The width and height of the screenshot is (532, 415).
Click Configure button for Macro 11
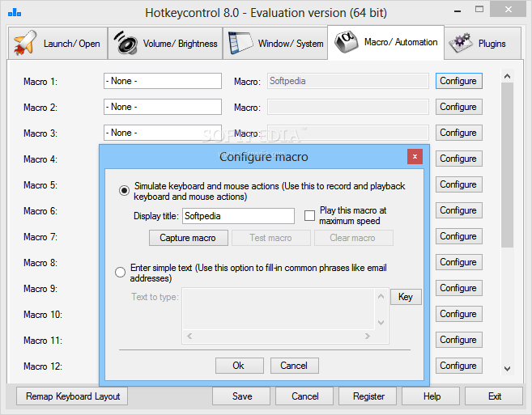click(458, 340)
